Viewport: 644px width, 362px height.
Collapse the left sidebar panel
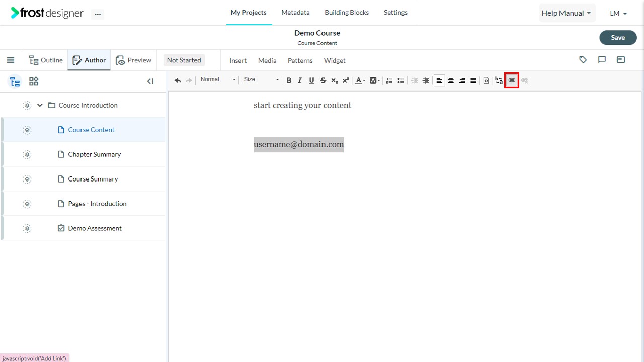point(150,81)
